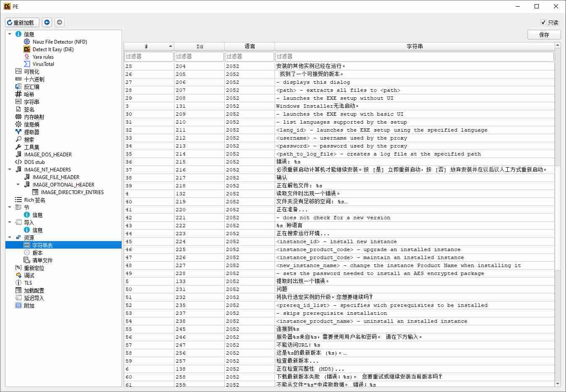Click the 字符串 column filter field
566x392 pixels.
(x=414, y=56)
